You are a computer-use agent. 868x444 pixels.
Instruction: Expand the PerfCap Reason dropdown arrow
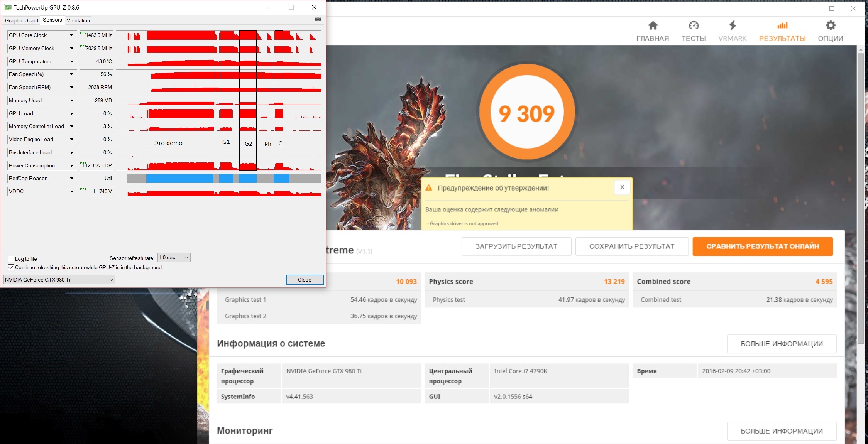click(71, 178)
